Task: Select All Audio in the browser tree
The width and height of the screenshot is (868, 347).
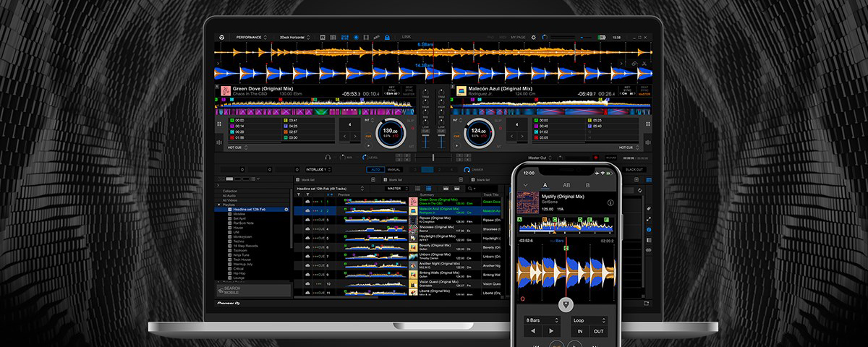Action: [x=230, y=196]
